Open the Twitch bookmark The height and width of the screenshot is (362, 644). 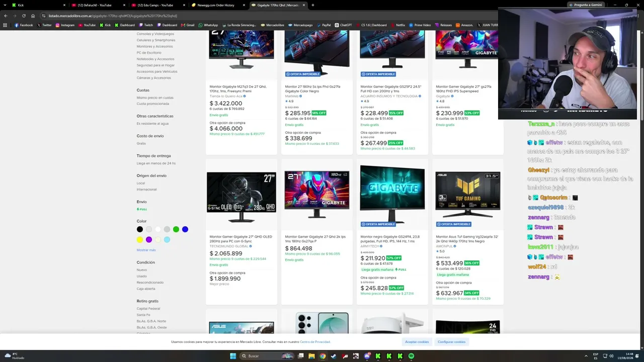(146, 25)
